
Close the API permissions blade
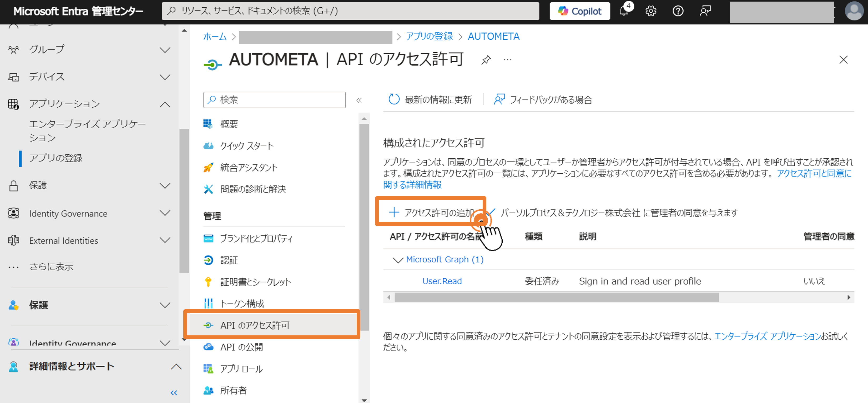pos(843,60)
